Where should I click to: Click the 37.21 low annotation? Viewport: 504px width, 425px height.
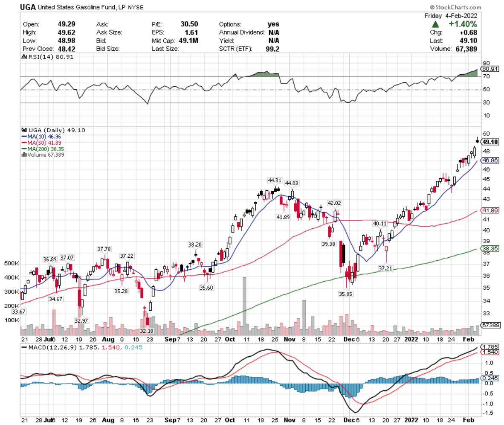point(385,268)
